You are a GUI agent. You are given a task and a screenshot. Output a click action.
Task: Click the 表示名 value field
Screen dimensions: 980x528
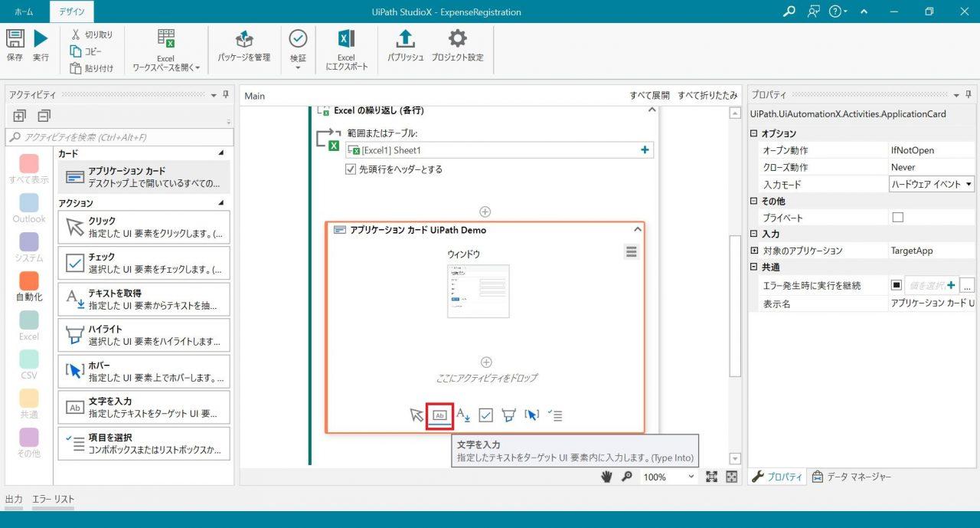click(x=932, y=303)
